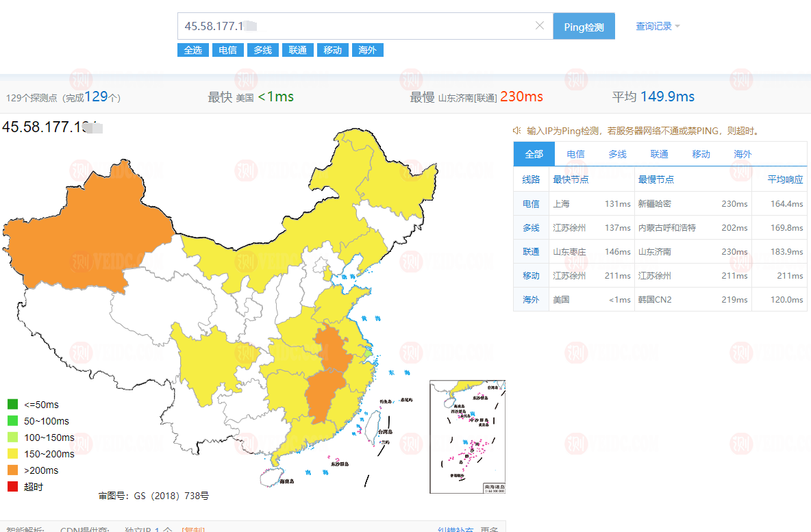
Task: Open the 海外 tab in the results panel
Action: click(742, 154)
